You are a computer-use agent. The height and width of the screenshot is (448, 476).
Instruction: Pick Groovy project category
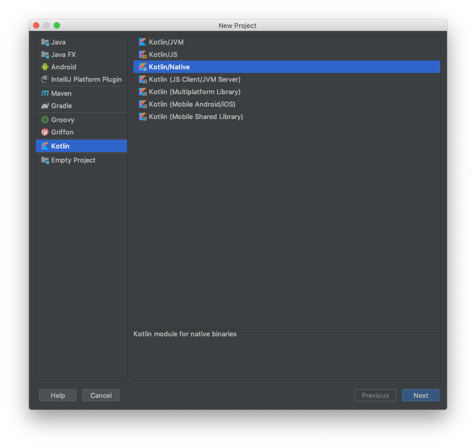(x=81, y=120)
